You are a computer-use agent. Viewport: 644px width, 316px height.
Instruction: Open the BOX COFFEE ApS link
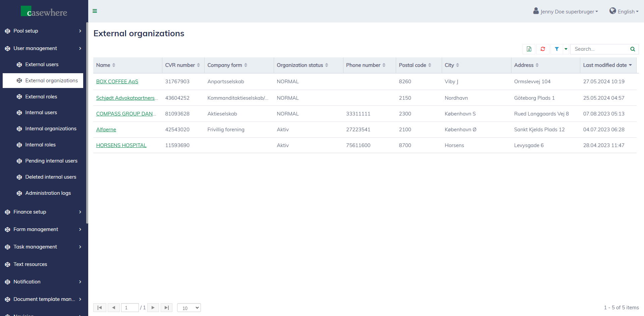pyautogui.click(x=117, y=82)
